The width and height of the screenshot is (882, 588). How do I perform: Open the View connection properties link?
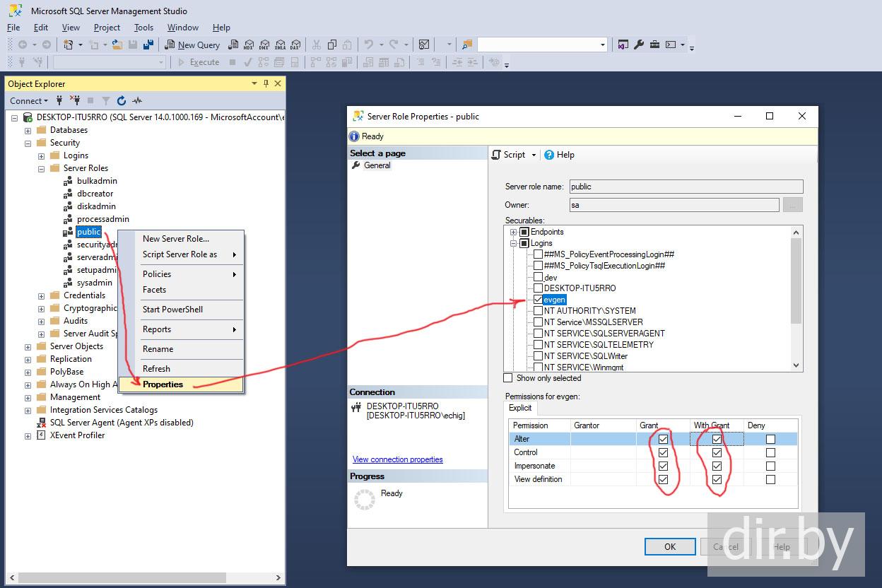[397, 459]
